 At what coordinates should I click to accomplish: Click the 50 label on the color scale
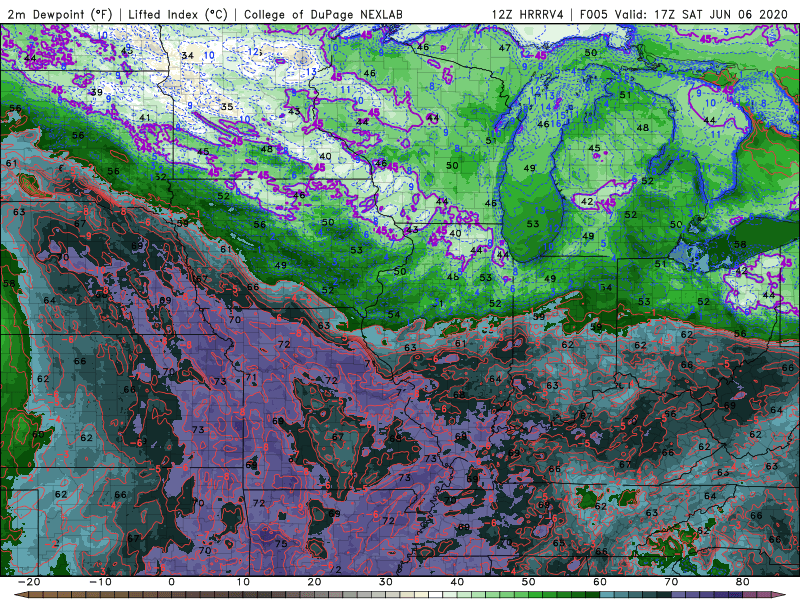[x=529, y=582]
